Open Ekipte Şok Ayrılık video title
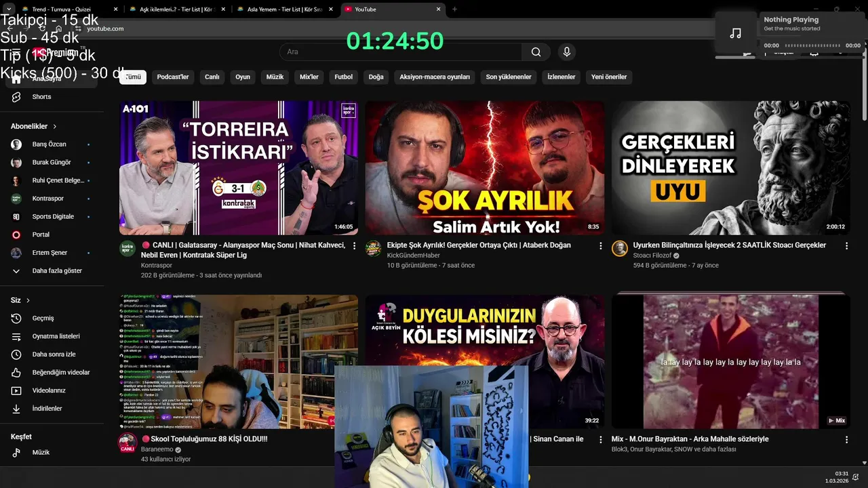The width and height of the screenshot is (868, 488). [x=479, y=245]
